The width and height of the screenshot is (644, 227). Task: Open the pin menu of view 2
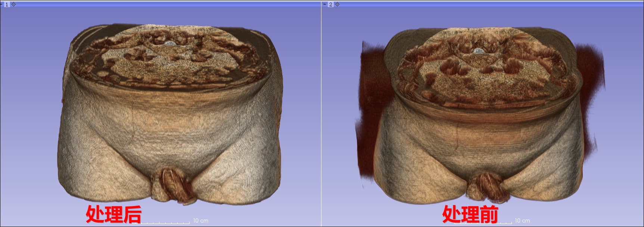coord(324,4)
